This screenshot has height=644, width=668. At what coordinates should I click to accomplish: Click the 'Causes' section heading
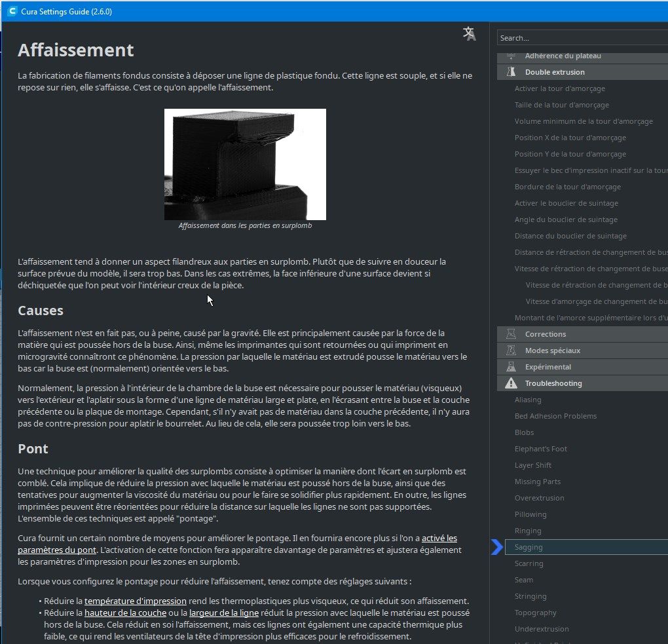(x=41, y=311)
